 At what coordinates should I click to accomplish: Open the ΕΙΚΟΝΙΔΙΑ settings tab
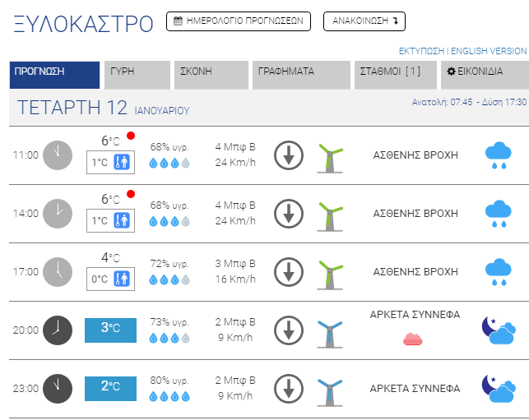pyautogui.click(x=484, y=72)
